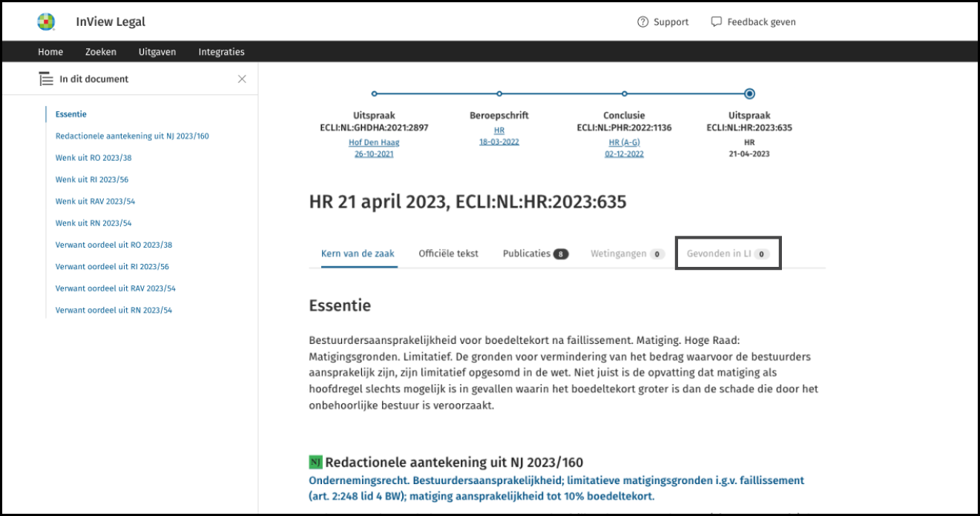
Task: Select the Gevonden in LI tab
Action: pos(728,254)
